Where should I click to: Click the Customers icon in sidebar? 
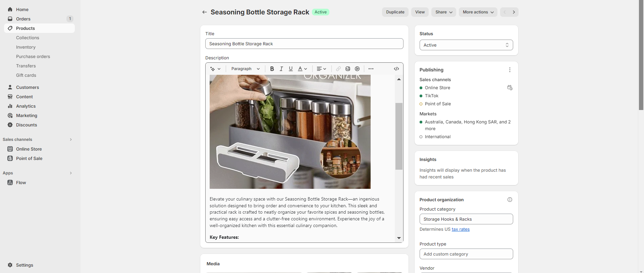(x=10, y=87)
